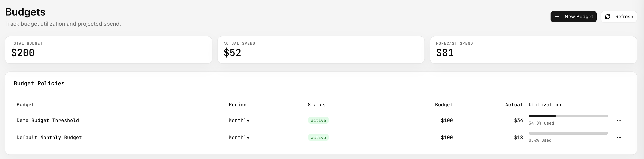This screenshot has height=159, width=644.
Task: Click the Budget Policies section heading
Action: [39, 83]
